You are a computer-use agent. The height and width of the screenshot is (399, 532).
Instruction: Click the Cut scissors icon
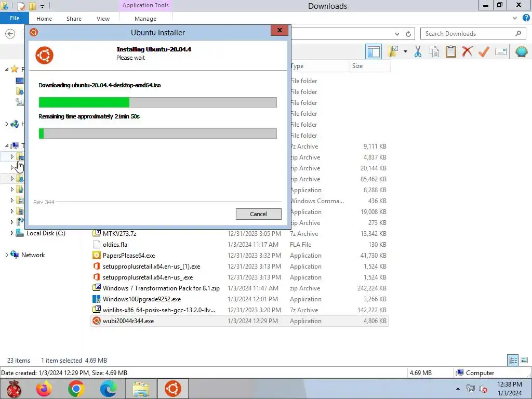(418, 51)
